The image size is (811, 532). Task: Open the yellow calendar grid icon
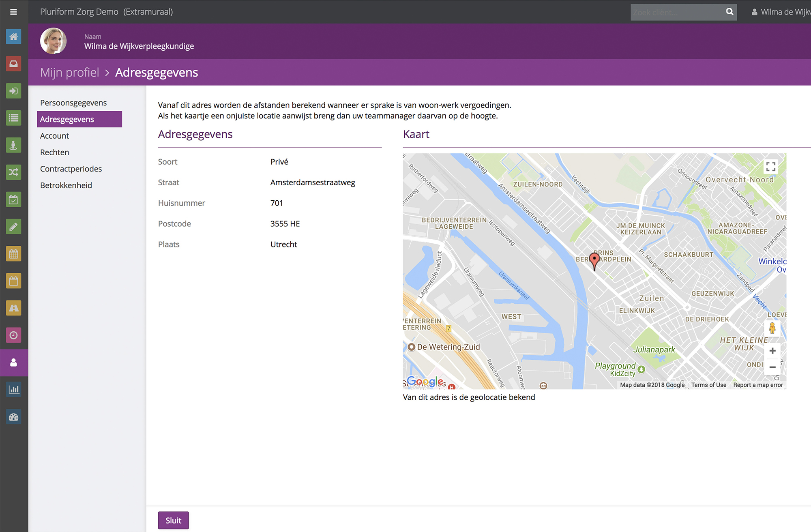point(13,254)
